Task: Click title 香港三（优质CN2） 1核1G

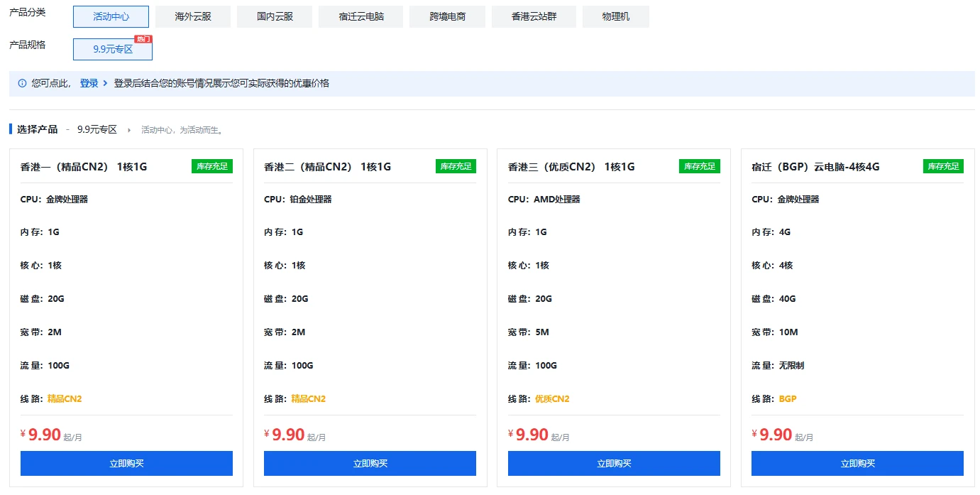Action: tap(571, 167)
